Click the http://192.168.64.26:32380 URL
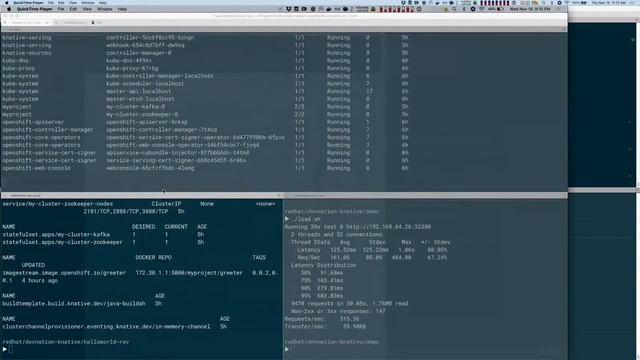The height and width of the screenshot is (360, 640). pos(388,227)
